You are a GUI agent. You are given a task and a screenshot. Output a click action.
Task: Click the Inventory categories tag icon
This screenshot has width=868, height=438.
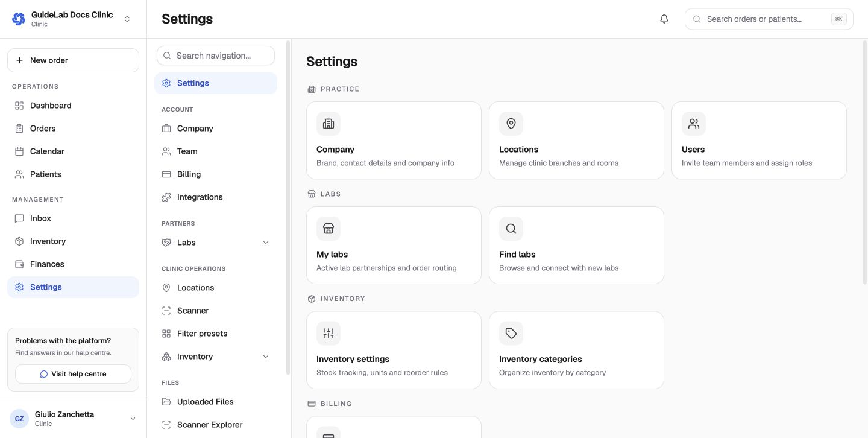[x=511, y=333]
